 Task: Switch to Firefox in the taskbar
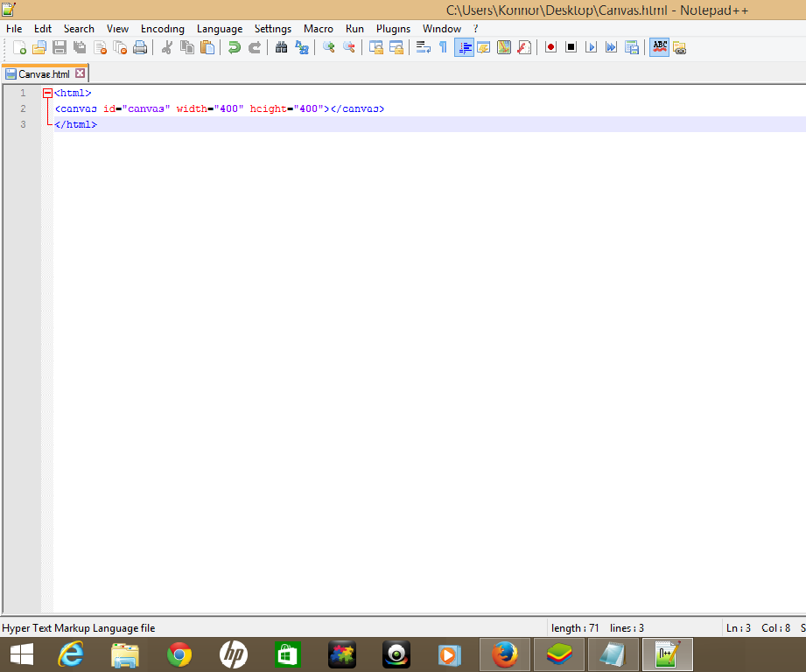[x=505, y=654]
